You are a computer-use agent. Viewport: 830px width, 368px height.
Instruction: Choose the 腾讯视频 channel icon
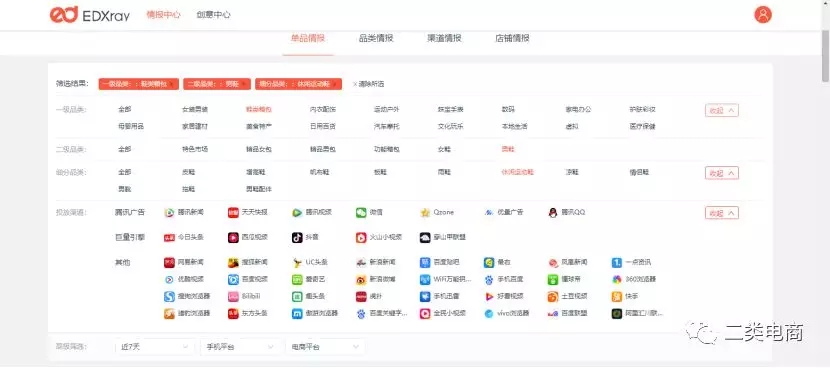297,212
